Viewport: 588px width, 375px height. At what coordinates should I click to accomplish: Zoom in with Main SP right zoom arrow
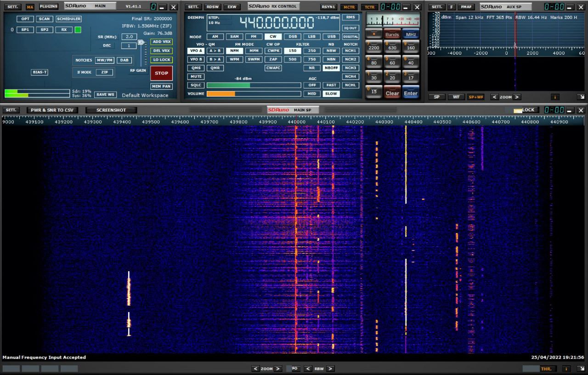277,369
